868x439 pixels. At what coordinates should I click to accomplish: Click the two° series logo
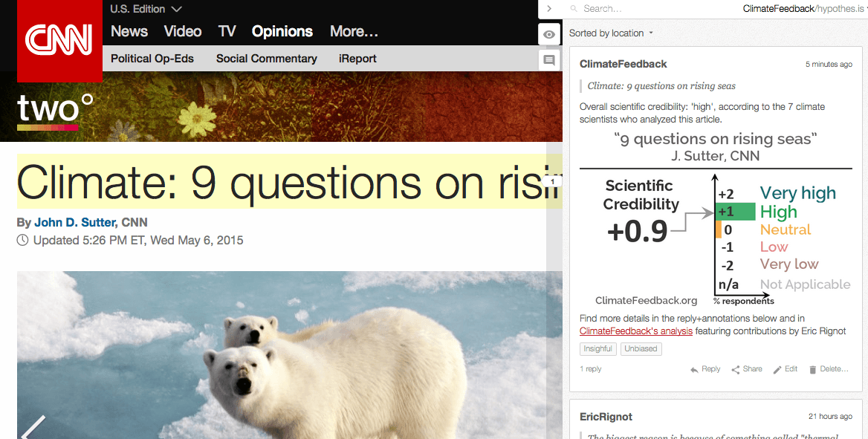coord(55,111)
